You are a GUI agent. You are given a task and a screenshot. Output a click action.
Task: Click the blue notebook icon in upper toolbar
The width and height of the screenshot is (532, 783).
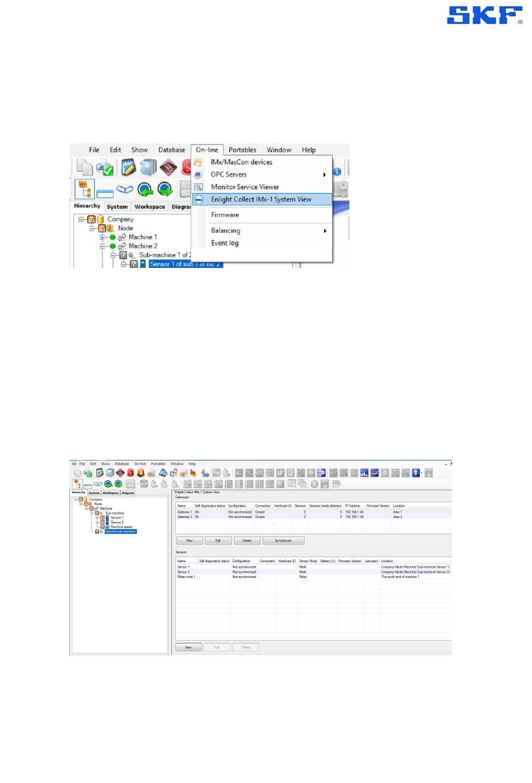click(x=148, y=167)
